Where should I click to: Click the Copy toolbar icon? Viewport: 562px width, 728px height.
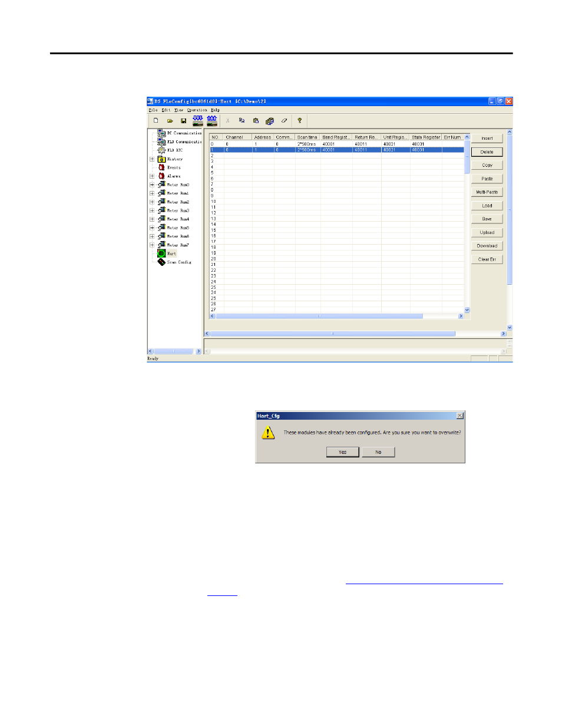point(242,120)
